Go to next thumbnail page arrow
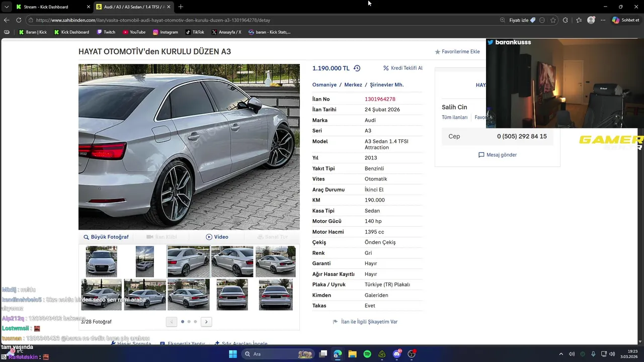Screen dimensions: 644x362 [206, 322]
